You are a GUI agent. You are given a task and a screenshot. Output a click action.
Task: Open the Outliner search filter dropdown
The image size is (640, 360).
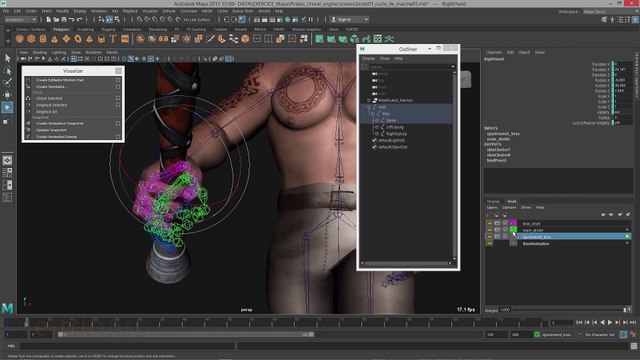tap(452, 67)
